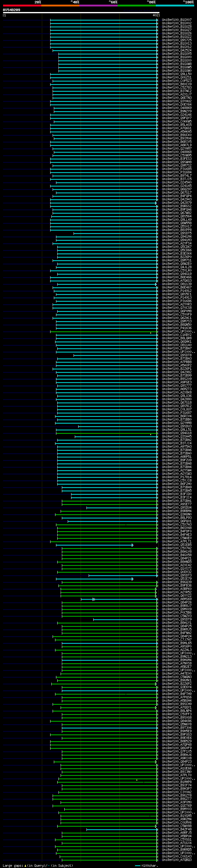Select hit UniRef100_B9UCK0
The image size is (197, 868).
click(177, 135)
